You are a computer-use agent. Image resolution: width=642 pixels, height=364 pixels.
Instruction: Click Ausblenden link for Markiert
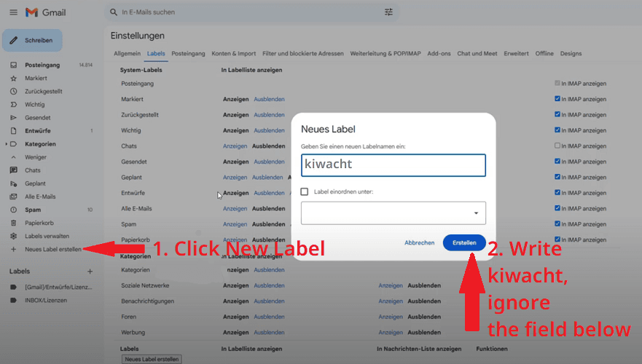269,99
